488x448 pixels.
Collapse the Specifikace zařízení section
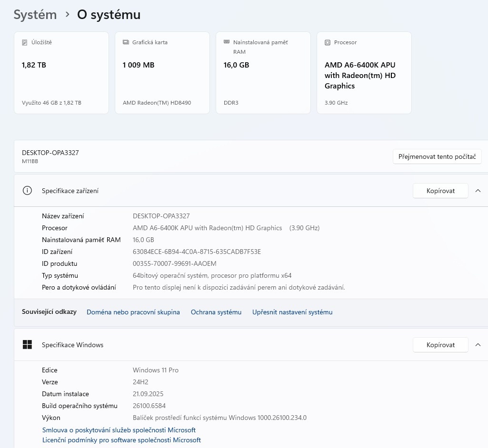pos(478,191)
